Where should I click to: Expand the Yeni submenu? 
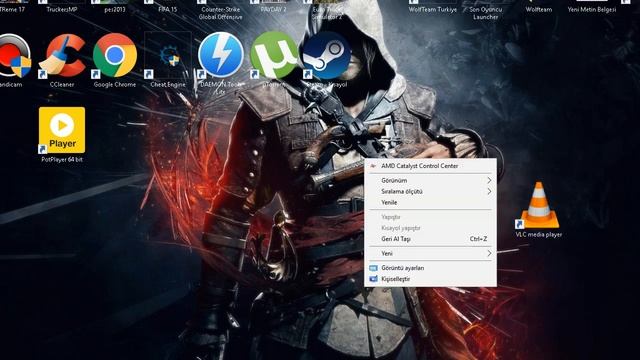pos(431,253)
